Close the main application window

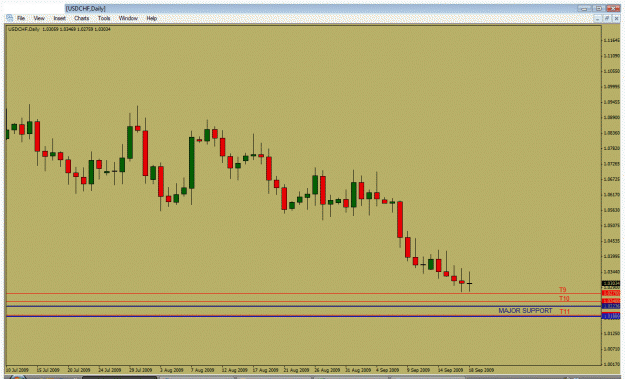[613, 8]
